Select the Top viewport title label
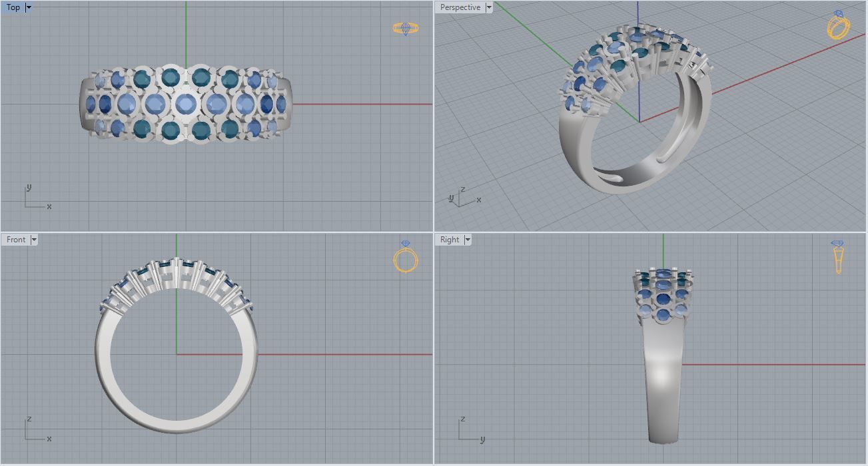 (13, 7)
